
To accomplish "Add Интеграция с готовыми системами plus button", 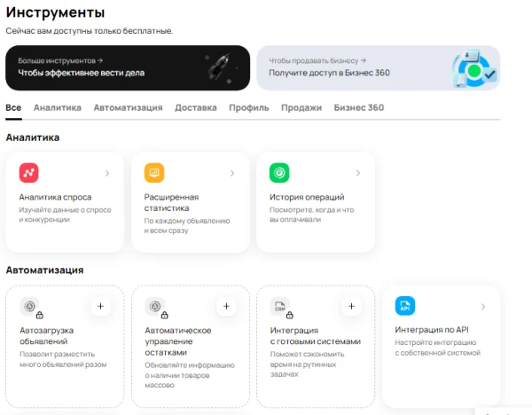I will pos(351,306).
